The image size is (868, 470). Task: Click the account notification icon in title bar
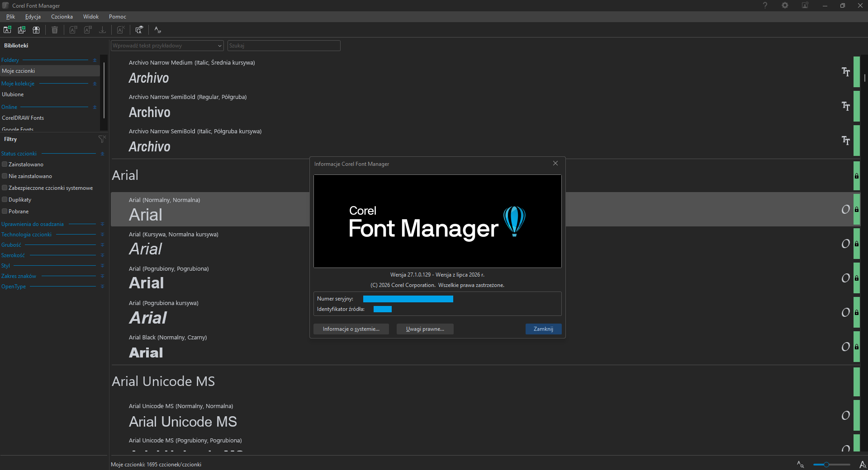point(805,5)
